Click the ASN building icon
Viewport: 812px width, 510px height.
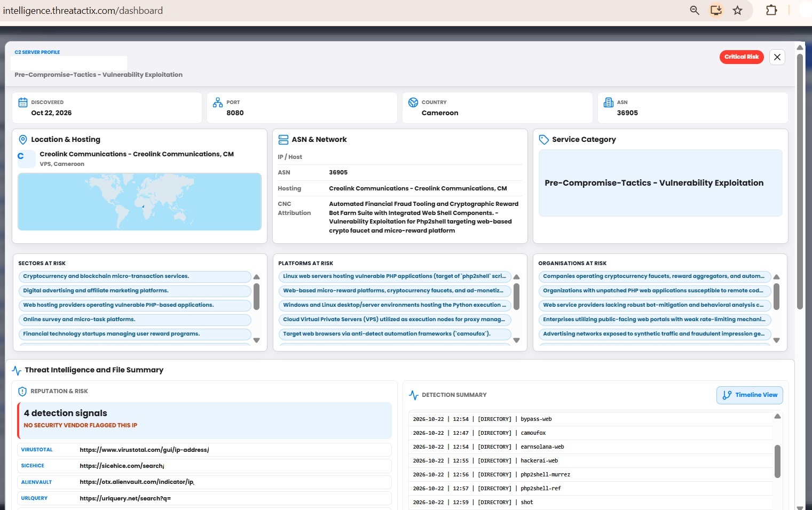(609, 102)
